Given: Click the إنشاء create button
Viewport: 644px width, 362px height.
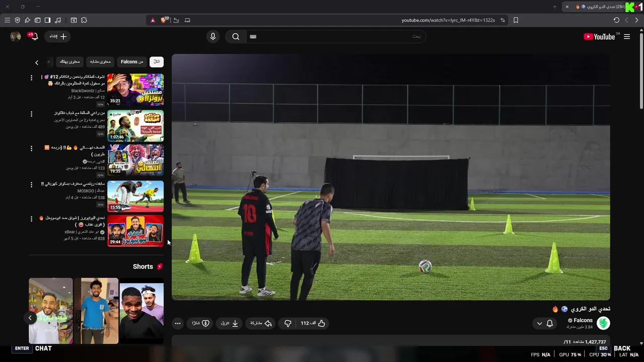Looking at the screenshot, I should pyautogui.click(x=57, y=36).
